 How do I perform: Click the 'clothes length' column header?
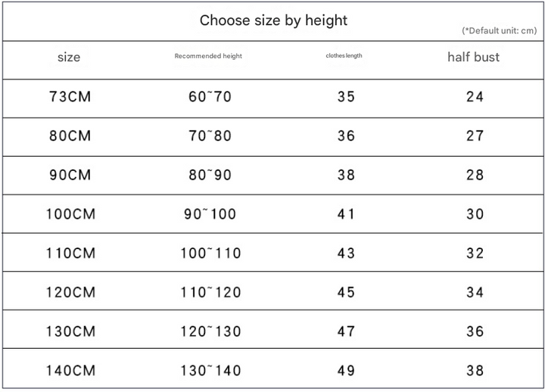[344, 55]
